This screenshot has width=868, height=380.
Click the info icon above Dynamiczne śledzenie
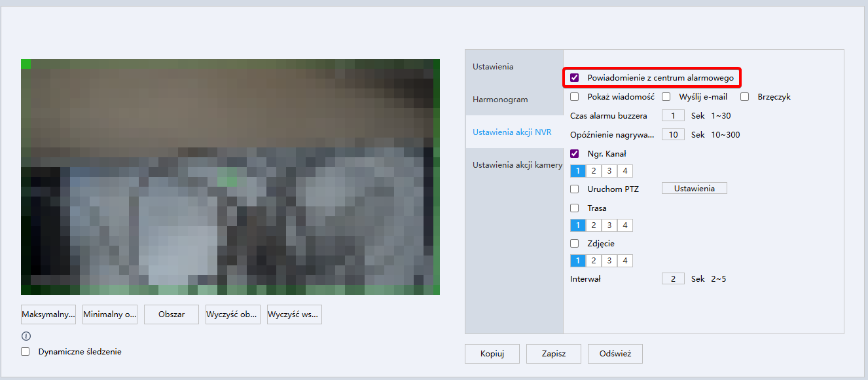click(26, 336)
